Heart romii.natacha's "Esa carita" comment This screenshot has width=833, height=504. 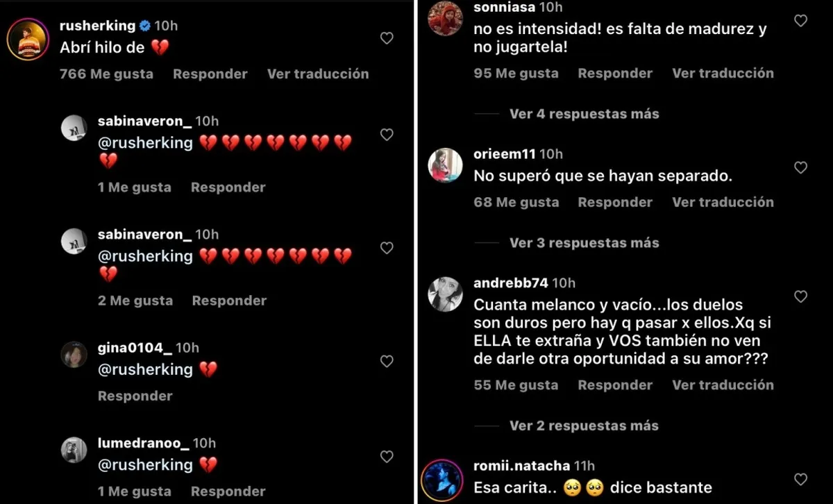pyautogui.click(x=800, y=479)
